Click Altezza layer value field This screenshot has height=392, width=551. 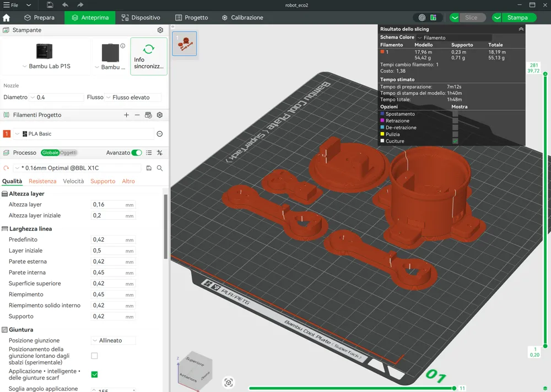pyautogui.click(x=113, y=204)
